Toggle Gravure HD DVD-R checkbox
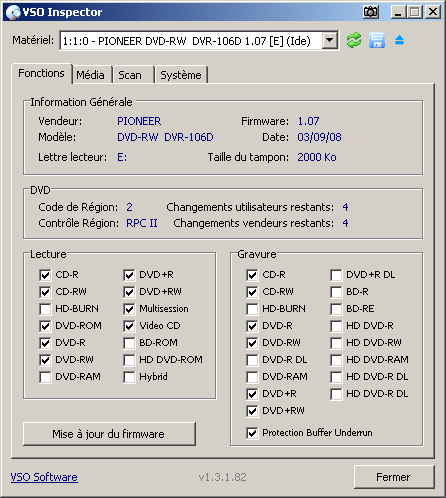The image size is (446, 498). point(336,326)
